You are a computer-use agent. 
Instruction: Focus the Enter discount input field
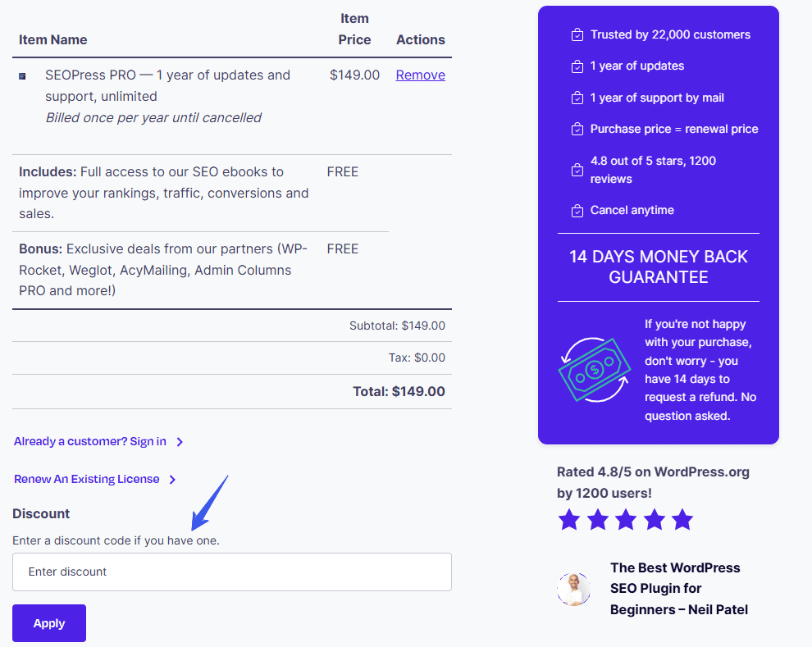232,572
